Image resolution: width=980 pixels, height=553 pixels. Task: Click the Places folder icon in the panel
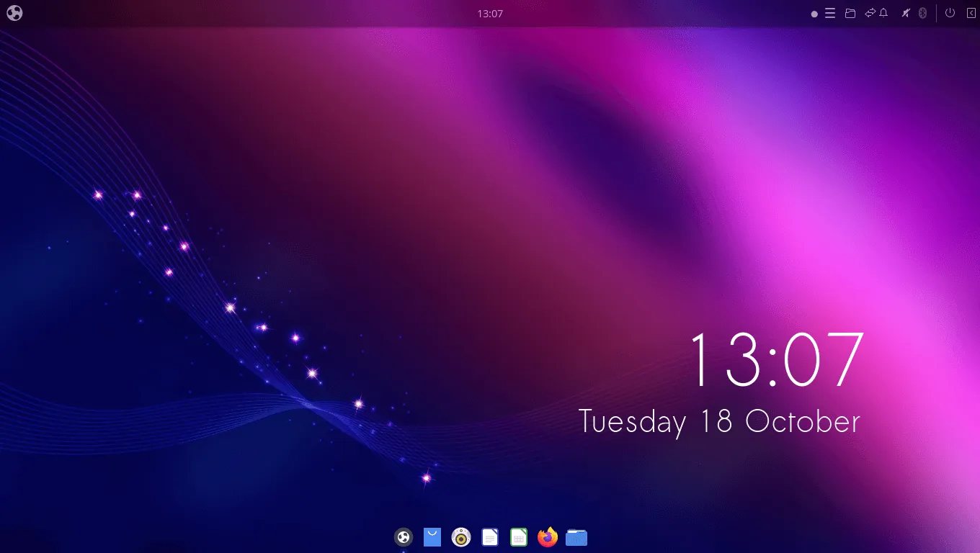(x=850, y=13)
